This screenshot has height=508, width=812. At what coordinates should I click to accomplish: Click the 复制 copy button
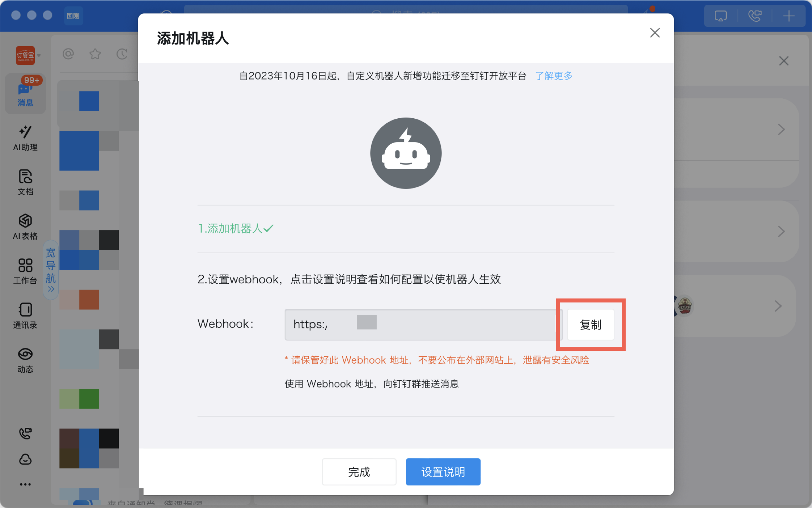(x=590, y=324)
